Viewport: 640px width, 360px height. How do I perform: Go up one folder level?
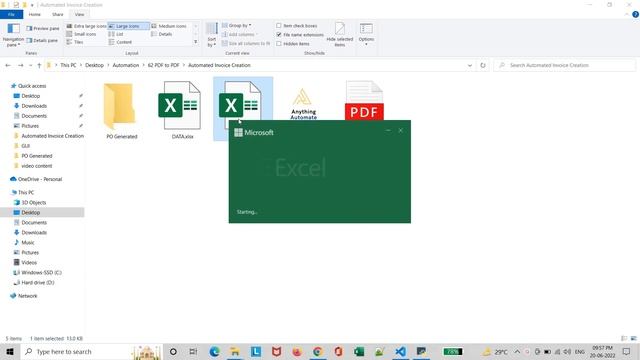pyautogui.click(x=39, y=65)
